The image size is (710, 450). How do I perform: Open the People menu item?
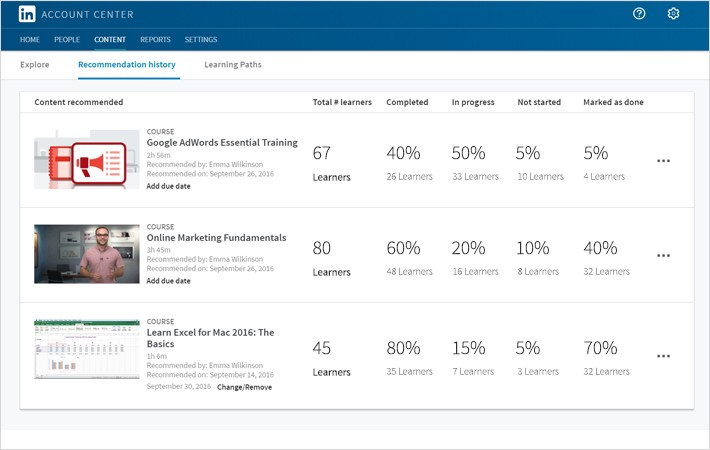tap(67, 40)
